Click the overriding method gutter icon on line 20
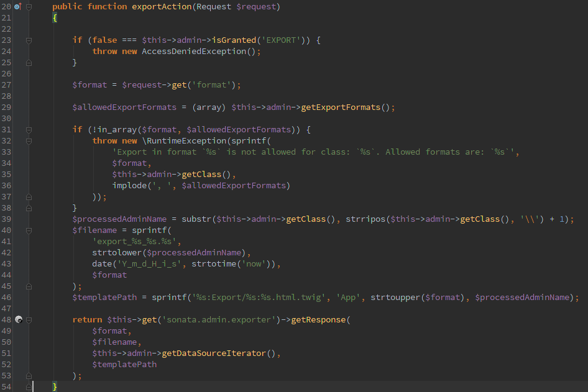588x392 pixels. [x=17, y=6]
